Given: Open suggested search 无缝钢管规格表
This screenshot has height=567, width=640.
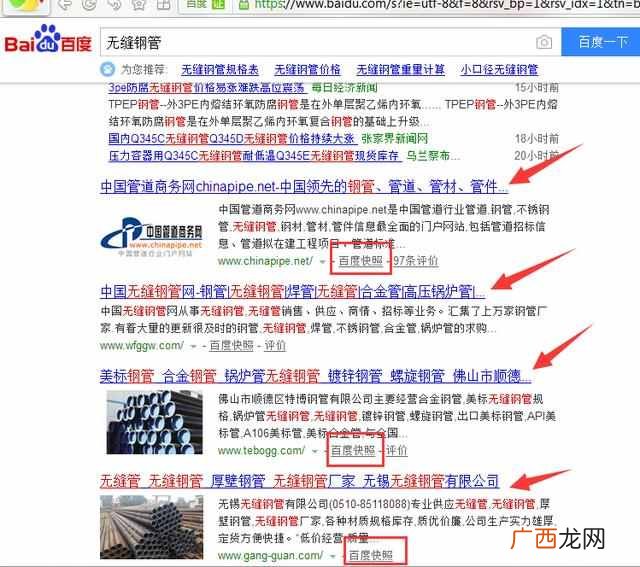Looking at the screenshot, I should 220,70.
